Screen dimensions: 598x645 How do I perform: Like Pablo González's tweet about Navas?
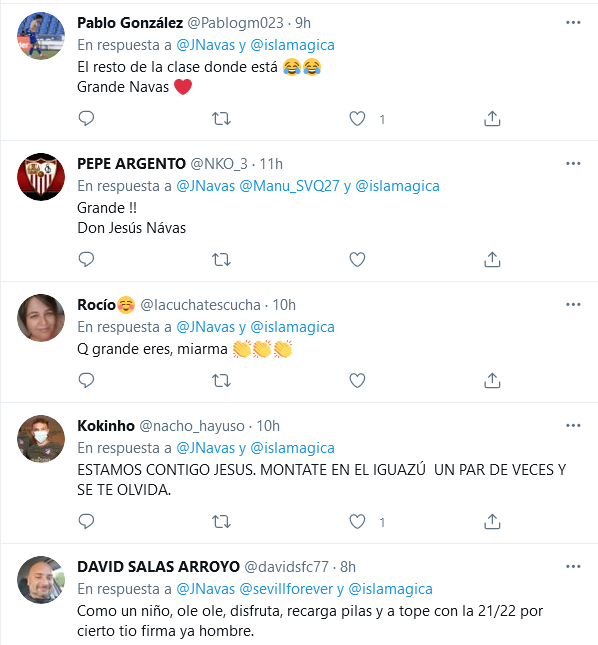click(x=357, y=119)
